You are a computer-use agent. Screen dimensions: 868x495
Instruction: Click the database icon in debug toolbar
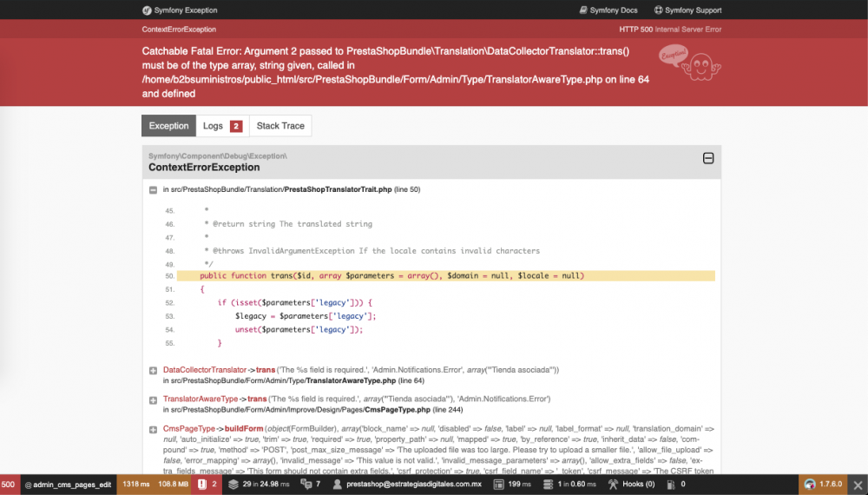(x=548, y=484)
